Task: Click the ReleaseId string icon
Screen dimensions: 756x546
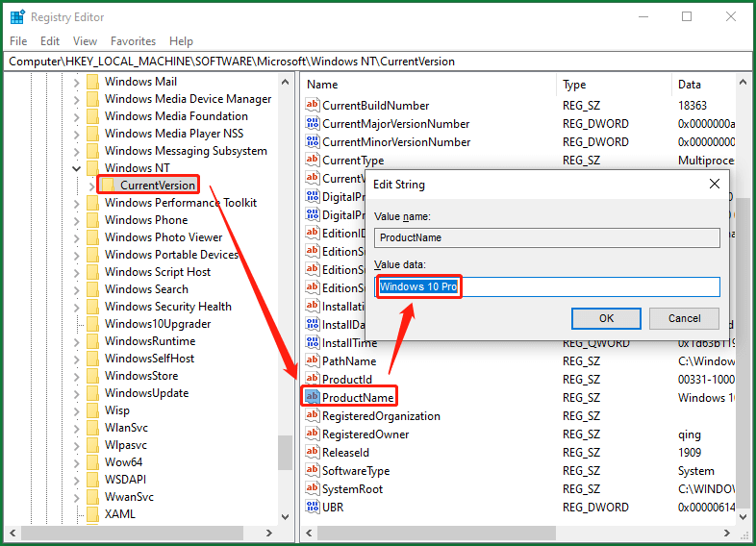Action: click(312, 452)
